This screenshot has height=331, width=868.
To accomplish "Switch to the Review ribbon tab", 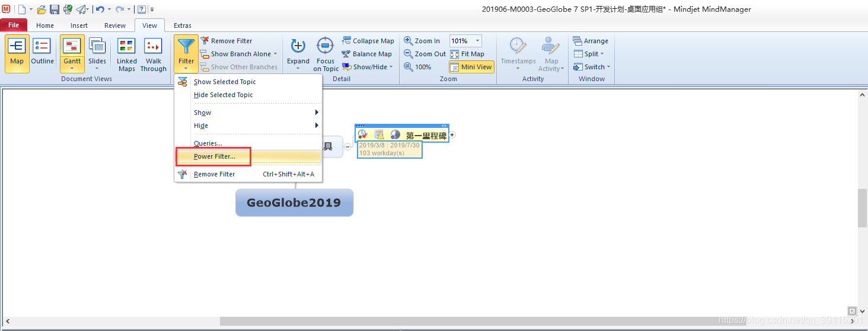I will click(x=115, y=25).
